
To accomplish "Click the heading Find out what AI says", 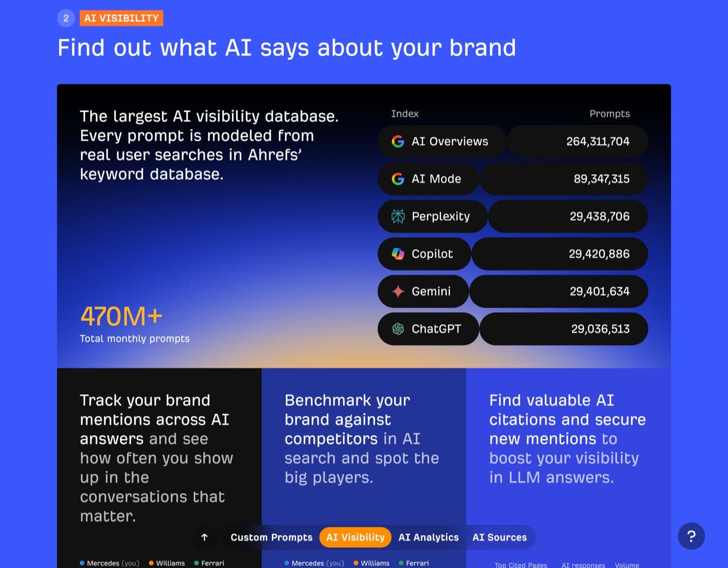I will pyautogui.click(x=287, y=48).
